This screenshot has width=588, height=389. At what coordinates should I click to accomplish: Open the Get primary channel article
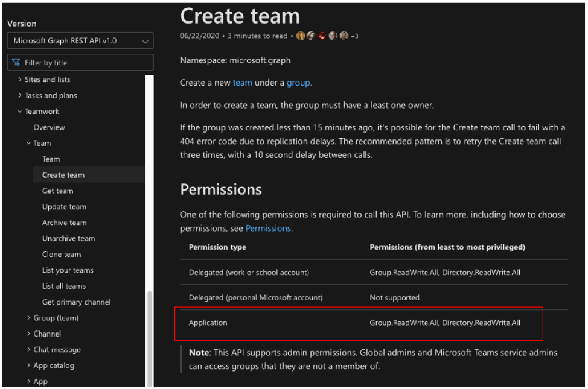(77, 302)
